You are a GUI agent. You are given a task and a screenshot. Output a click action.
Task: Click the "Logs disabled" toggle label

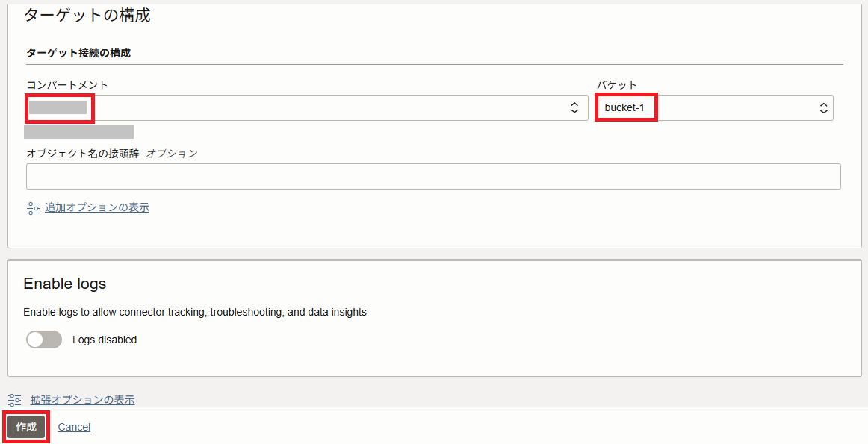tap(105, 340)
